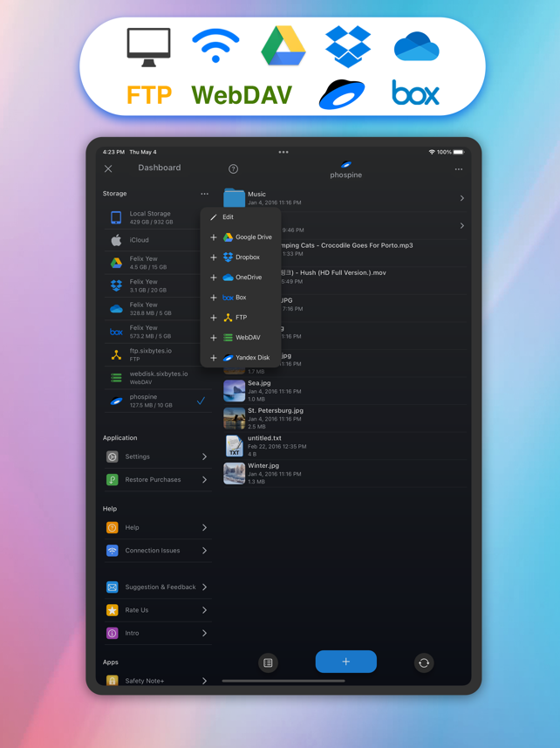Open Winter.jpg thumbnail
This screenshot has height=748, width=560.
tap(234, 474)
